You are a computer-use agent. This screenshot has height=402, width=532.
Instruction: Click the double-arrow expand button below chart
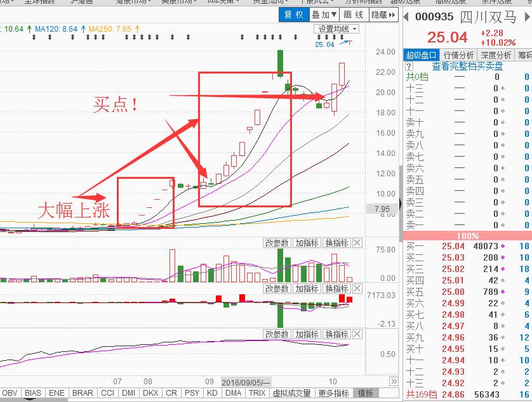coord(394,381)
